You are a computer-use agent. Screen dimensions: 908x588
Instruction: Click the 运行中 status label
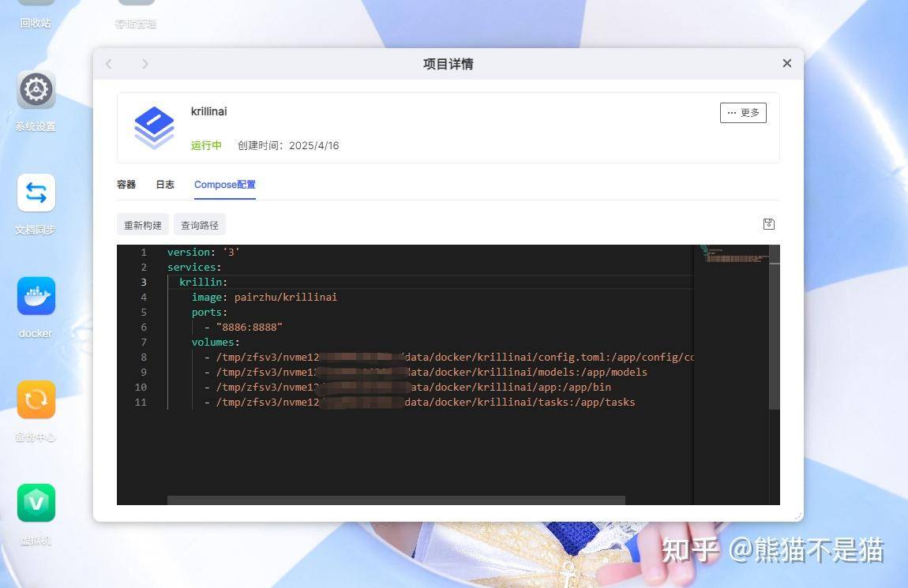coord(206,145)
